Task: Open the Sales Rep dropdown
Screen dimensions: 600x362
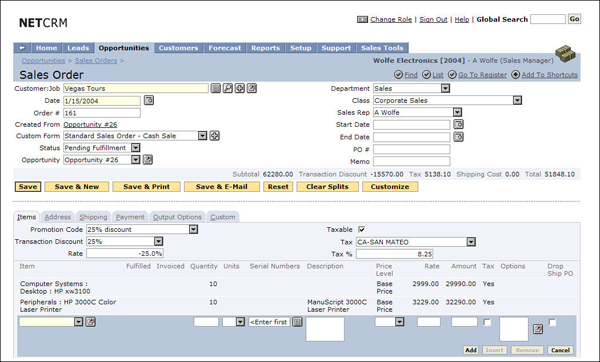Action: (x=457, y=113)
